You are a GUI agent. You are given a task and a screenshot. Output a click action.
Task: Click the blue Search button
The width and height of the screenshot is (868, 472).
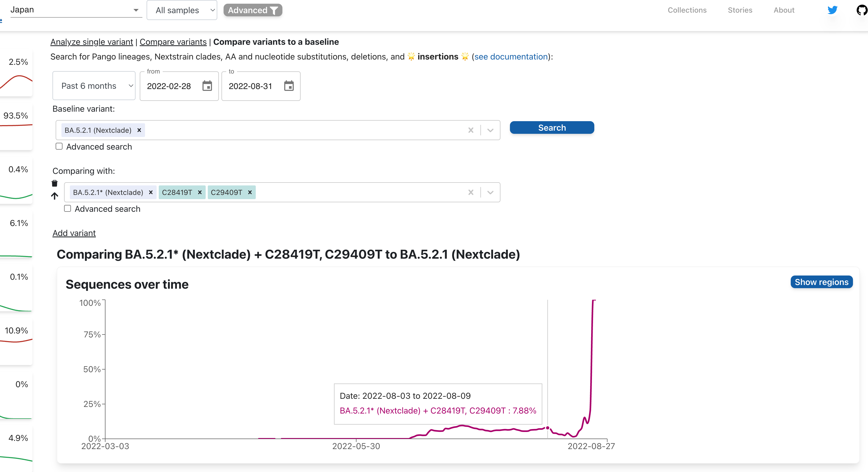click(x=552, y=127)
